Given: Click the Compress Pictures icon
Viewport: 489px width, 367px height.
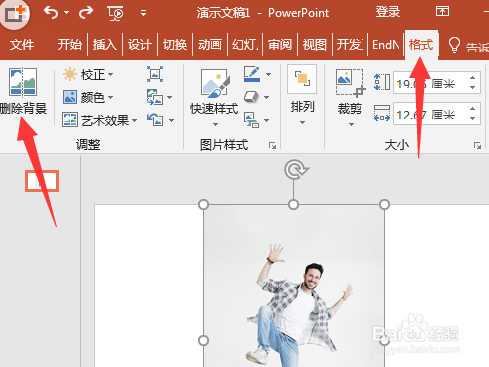Looking at the screenshot, I should (x=155, y=74).
